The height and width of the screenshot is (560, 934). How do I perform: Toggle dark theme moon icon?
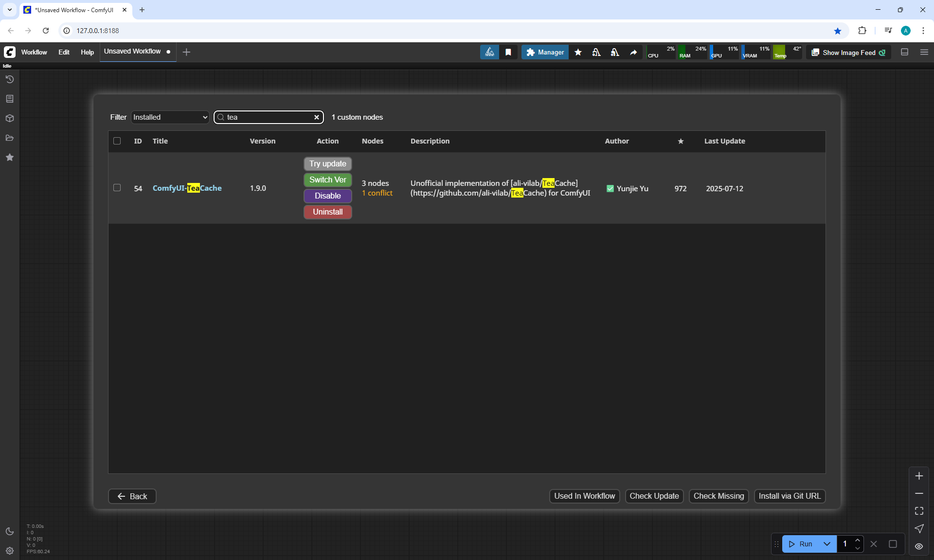[9, 531]
